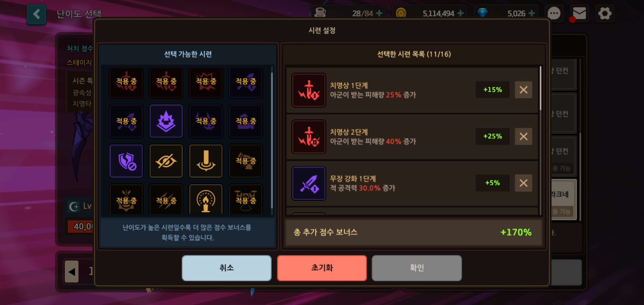Open the settings gear icon

click(605, 13)
